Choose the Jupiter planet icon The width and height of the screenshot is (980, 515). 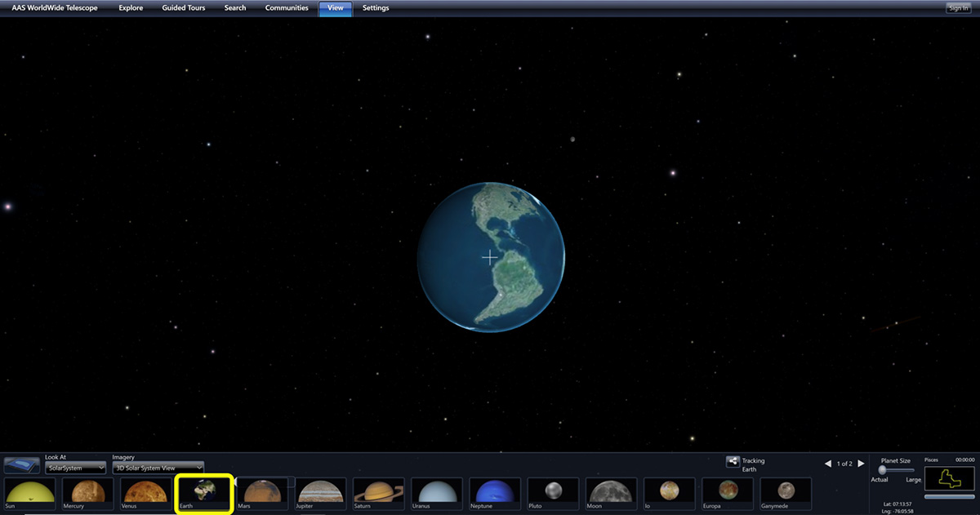tap(320, 493)
